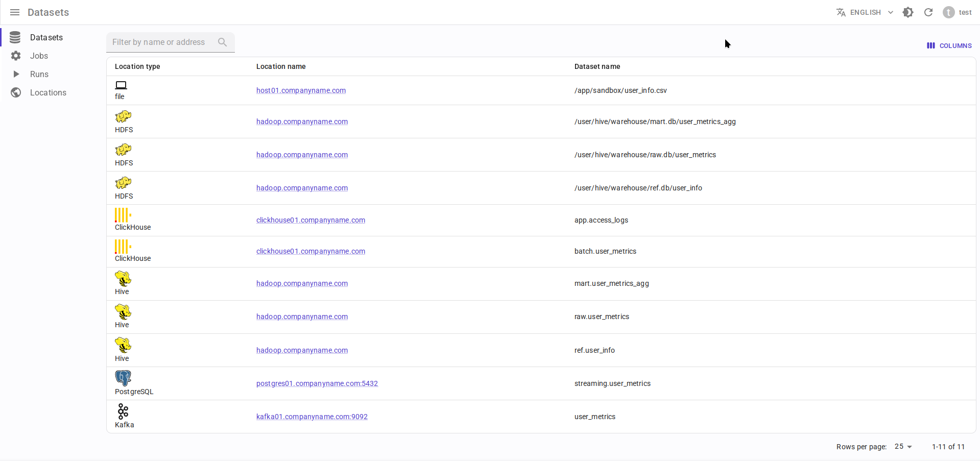
Task: Click the Kafka location type icon
Action: click(123, 411)
